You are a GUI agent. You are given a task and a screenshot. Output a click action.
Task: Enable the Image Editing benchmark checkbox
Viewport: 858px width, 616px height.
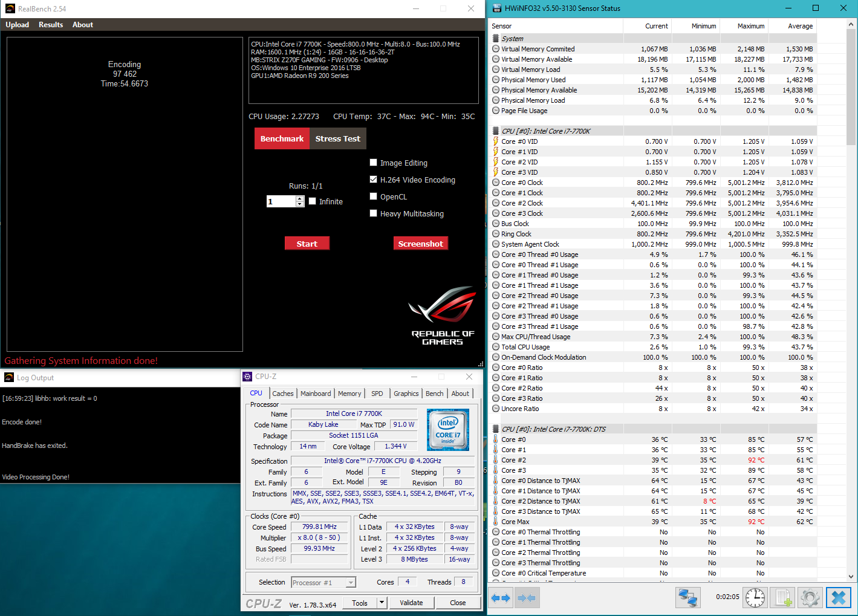[374, 163]
